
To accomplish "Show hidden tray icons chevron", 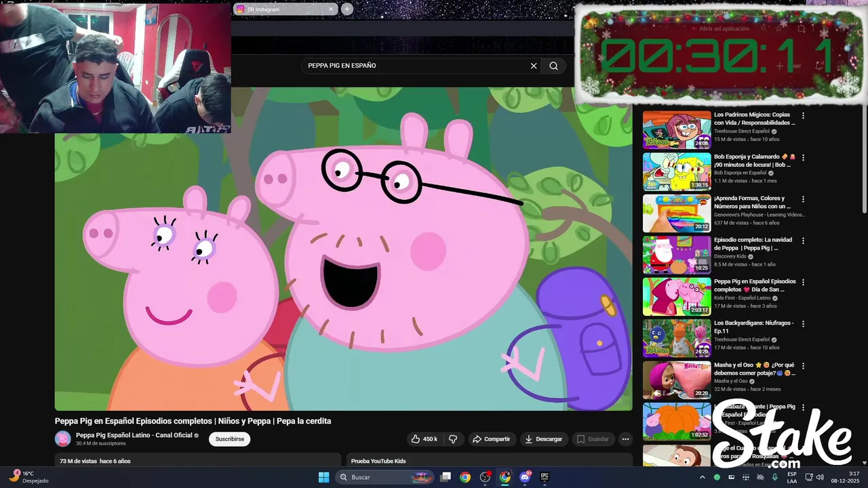I will click(x=702, y=477).
